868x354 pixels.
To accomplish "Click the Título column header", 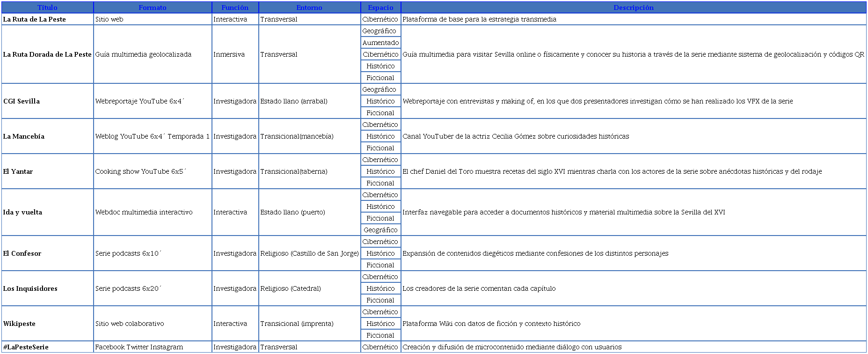I will point(47,7).
